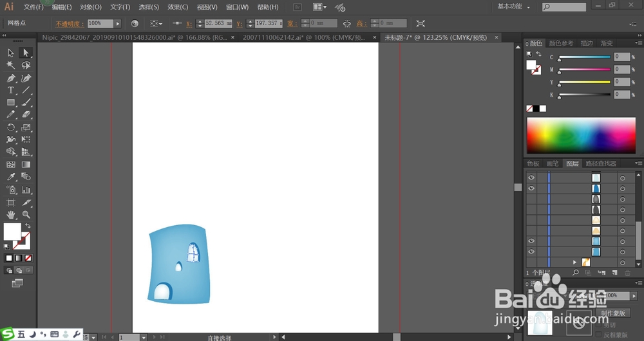Select the Free Transform tool
This screenshot has height=341, width=644.
[x=26, y=140]
